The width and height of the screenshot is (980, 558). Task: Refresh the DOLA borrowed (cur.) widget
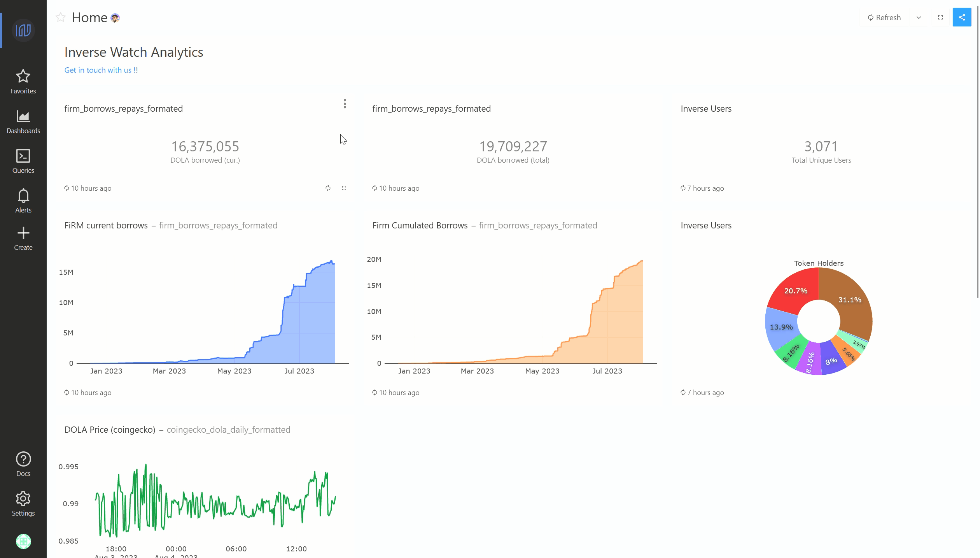(x=328, y=188)
